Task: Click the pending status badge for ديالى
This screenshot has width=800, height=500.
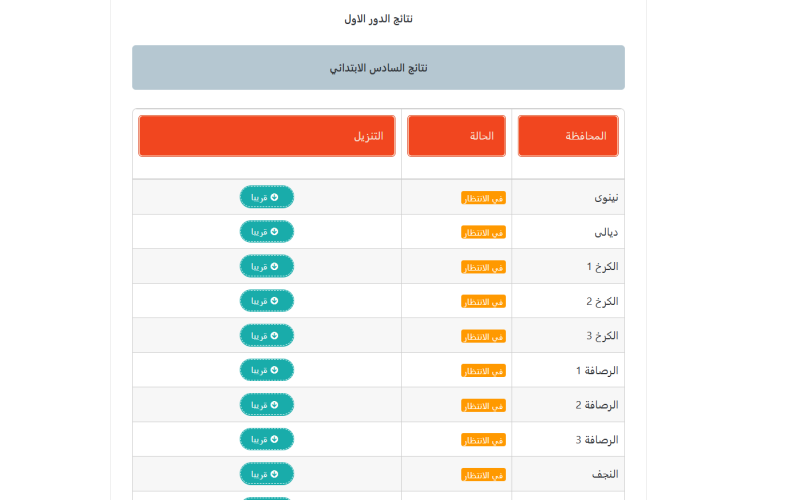Action: click(x=483, y=232)
